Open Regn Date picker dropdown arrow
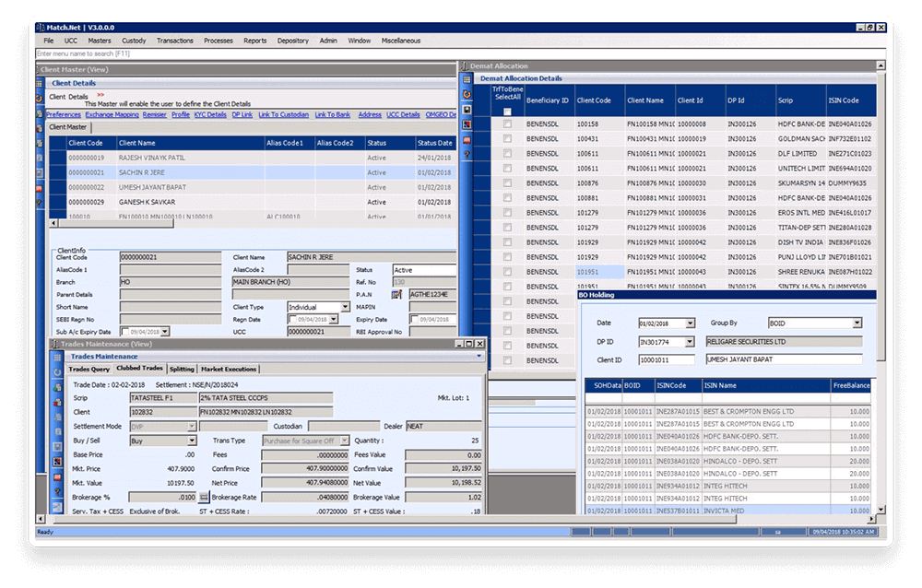This screenshot has height=588, width=922. 334,319
